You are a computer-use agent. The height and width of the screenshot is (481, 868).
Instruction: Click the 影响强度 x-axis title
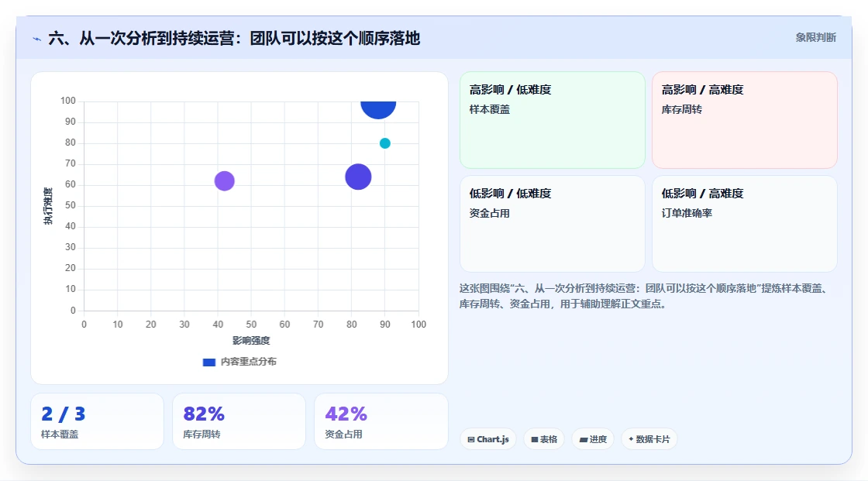pyautogui.click(x=251, y=340)
